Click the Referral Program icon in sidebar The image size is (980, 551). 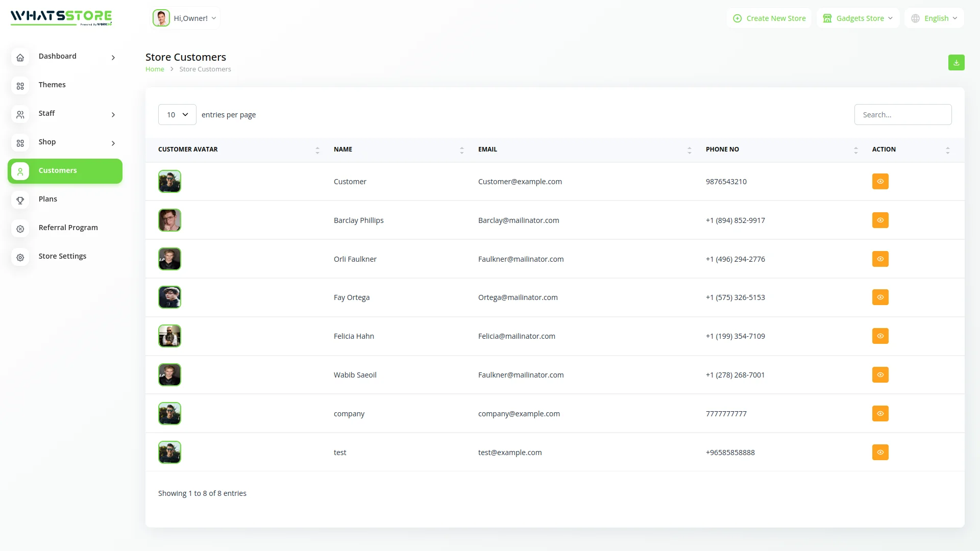tap(20, 229)
